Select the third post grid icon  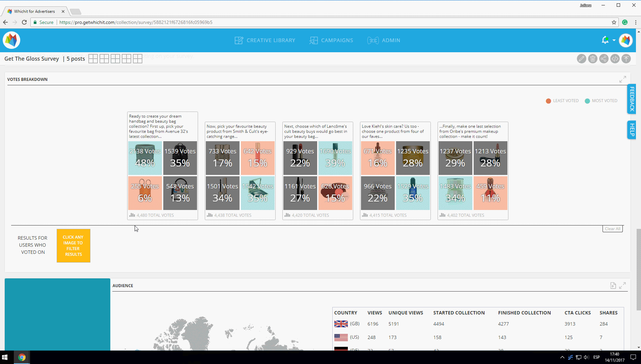115,59
